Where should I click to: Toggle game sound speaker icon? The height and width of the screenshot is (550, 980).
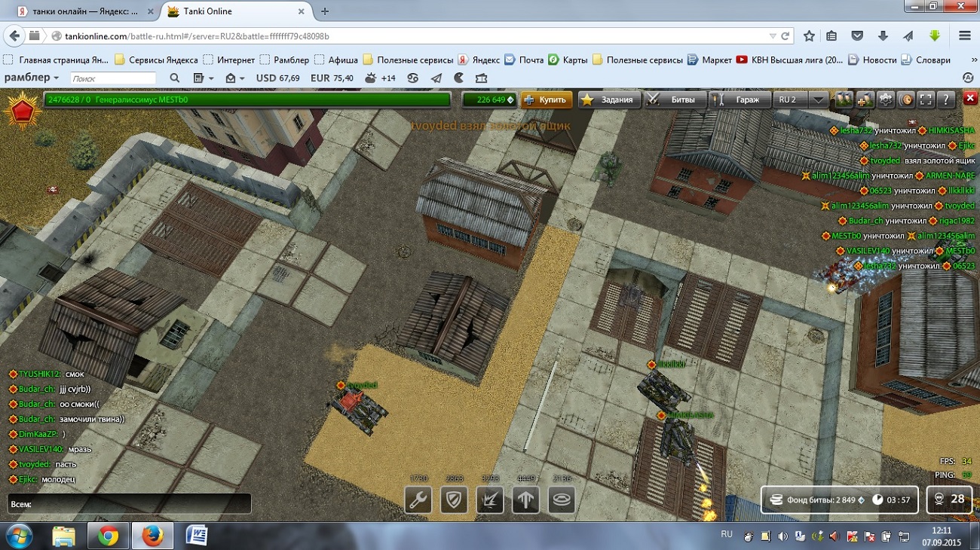[x=906, y=99]
